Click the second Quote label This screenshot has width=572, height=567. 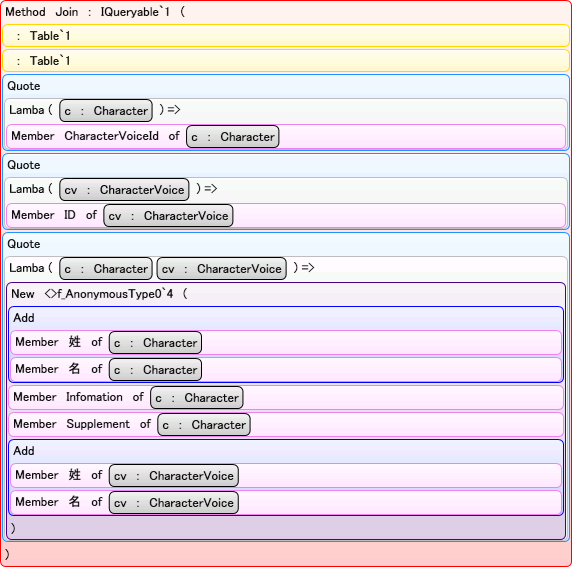24,165
